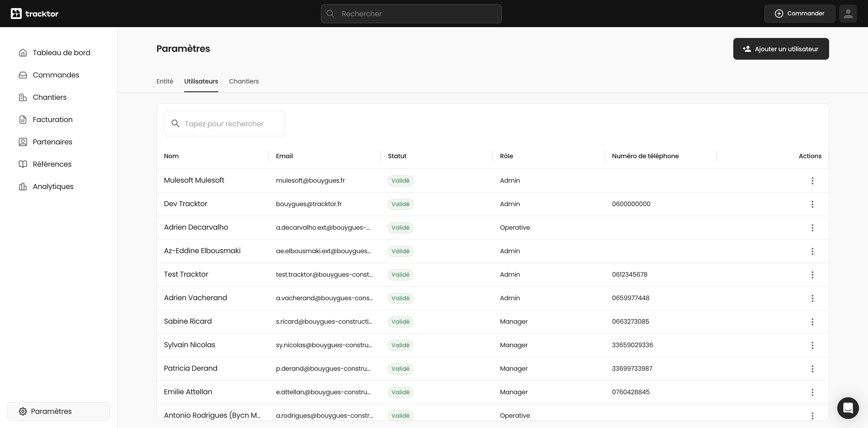Click the Rôle column header
This screenshot has width=868, height=428.
point(506,156)
